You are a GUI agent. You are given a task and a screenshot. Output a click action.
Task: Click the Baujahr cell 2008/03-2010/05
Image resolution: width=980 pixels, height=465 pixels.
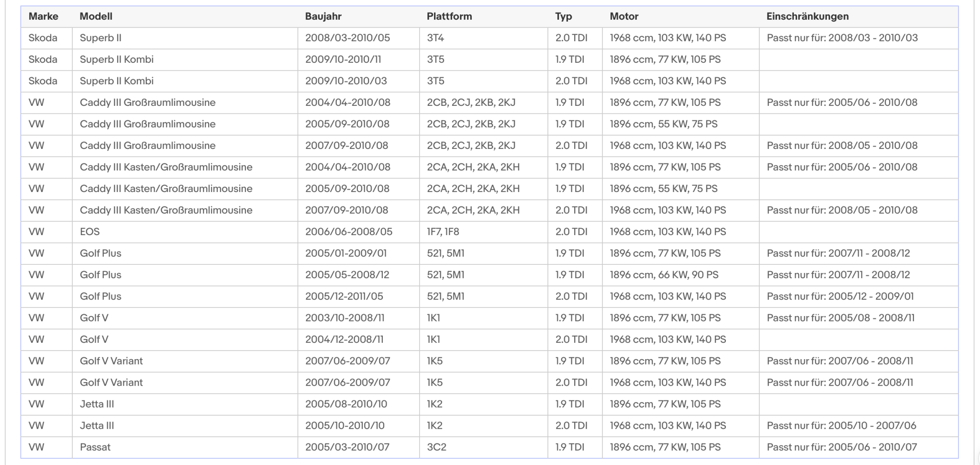[x=359, y=38]
